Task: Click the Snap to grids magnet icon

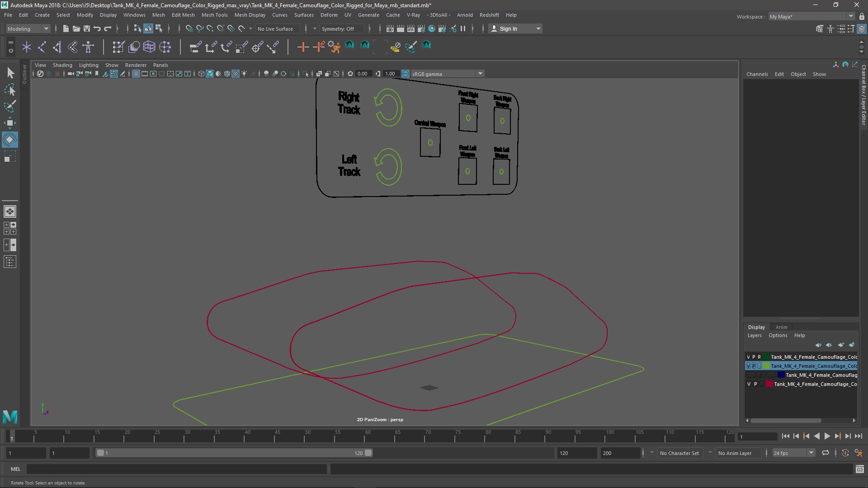Action: coord(189,28)
